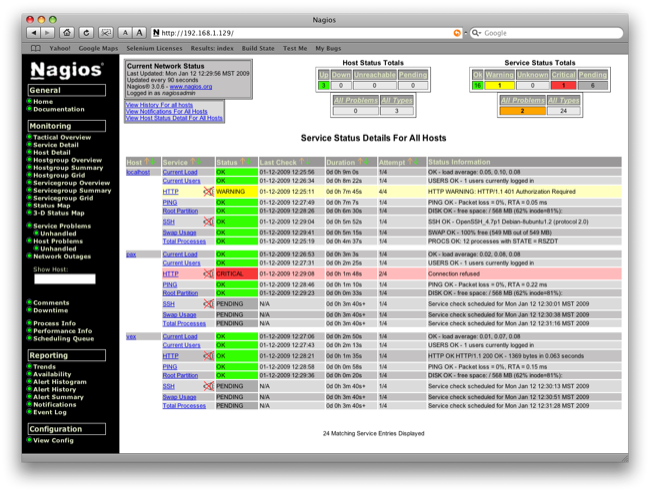Open Status Map in the sidebar
Image resolution: width=650 pixels, height=492 pixels.
pos(52,206)
